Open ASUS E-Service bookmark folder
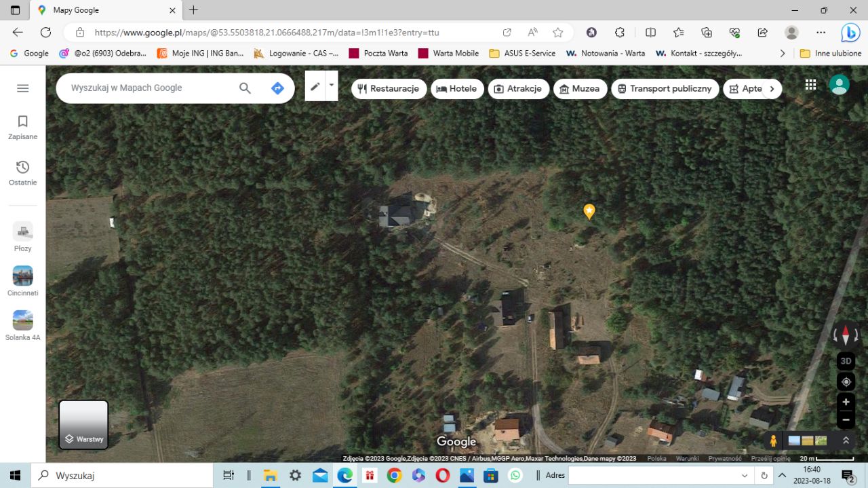868x488 pixels. click(522, 53)
